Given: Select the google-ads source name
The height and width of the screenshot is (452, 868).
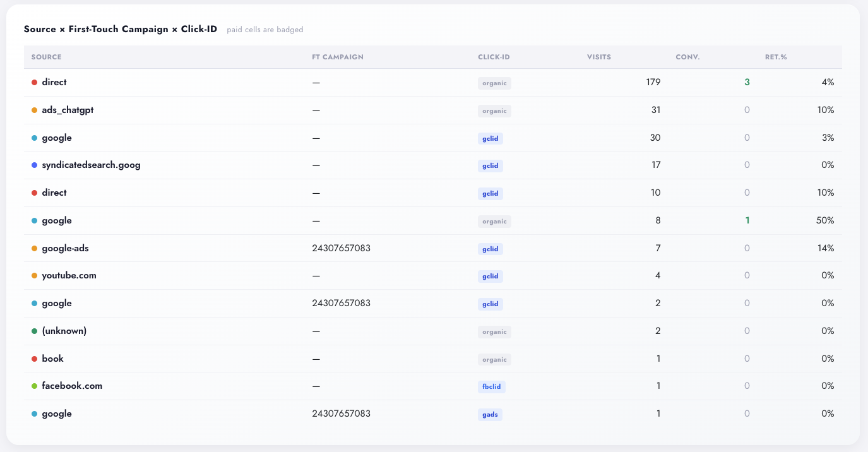Looking at the screenshot, I should coord(65,248).
